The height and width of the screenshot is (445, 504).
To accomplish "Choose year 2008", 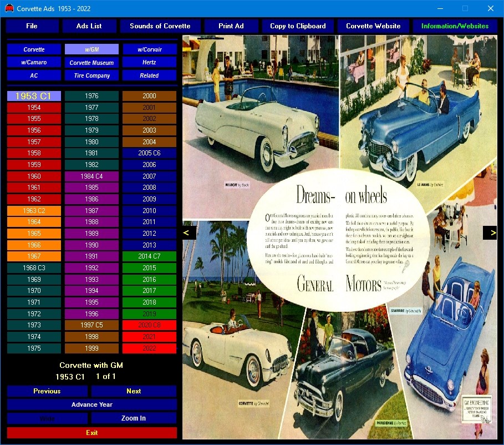I will tap(150, 188).
